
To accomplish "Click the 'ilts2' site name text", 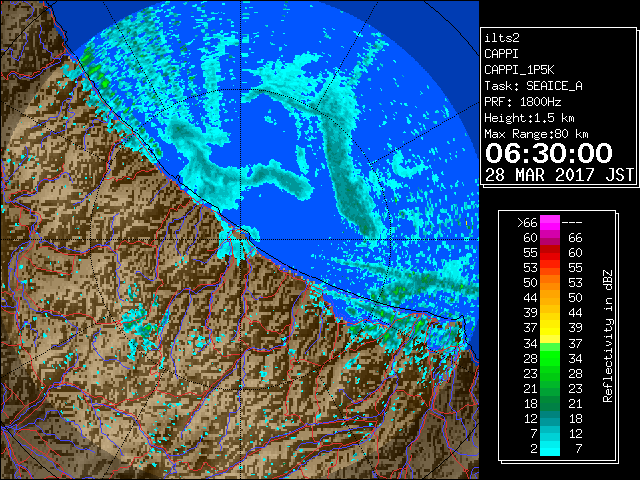I will click(x=502, y=38).
